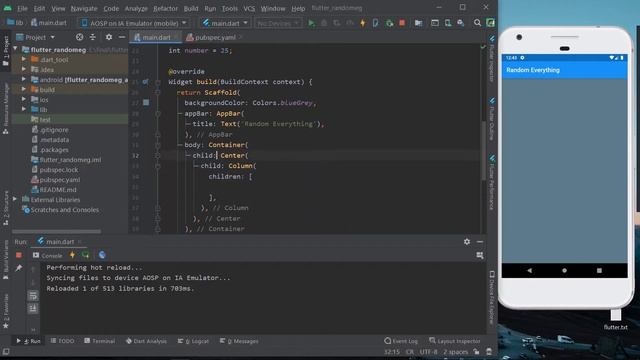
Task: Open the Build menu
Action: pyautogui.click(x=191, y=8)
